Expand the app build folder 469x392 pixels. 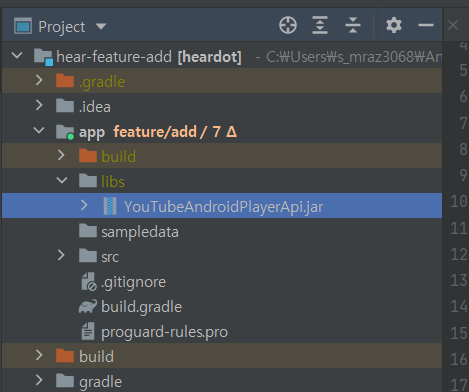[61, 155]
